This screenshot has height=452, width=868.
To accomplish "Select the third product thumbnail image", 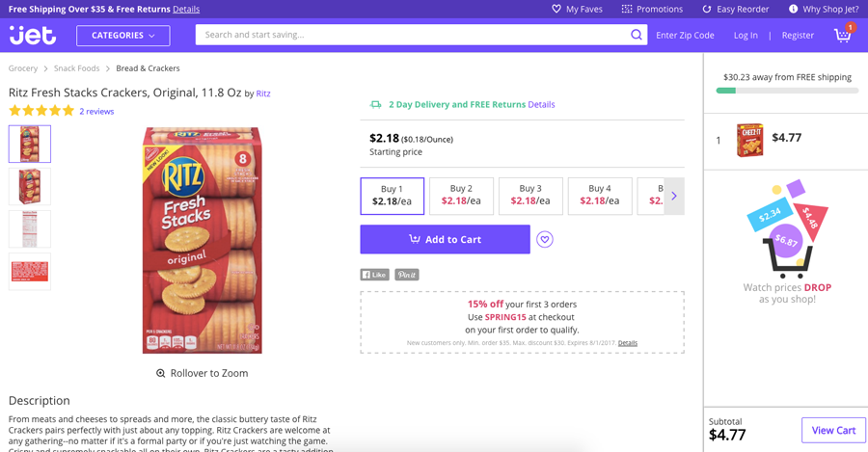I will tap(30, 229).
